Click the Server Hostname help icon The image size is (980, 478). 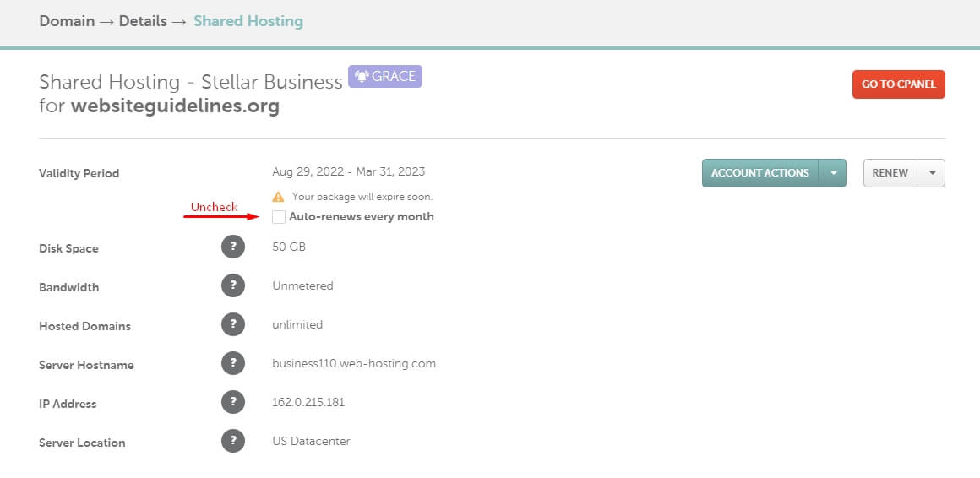click(233, 364)
